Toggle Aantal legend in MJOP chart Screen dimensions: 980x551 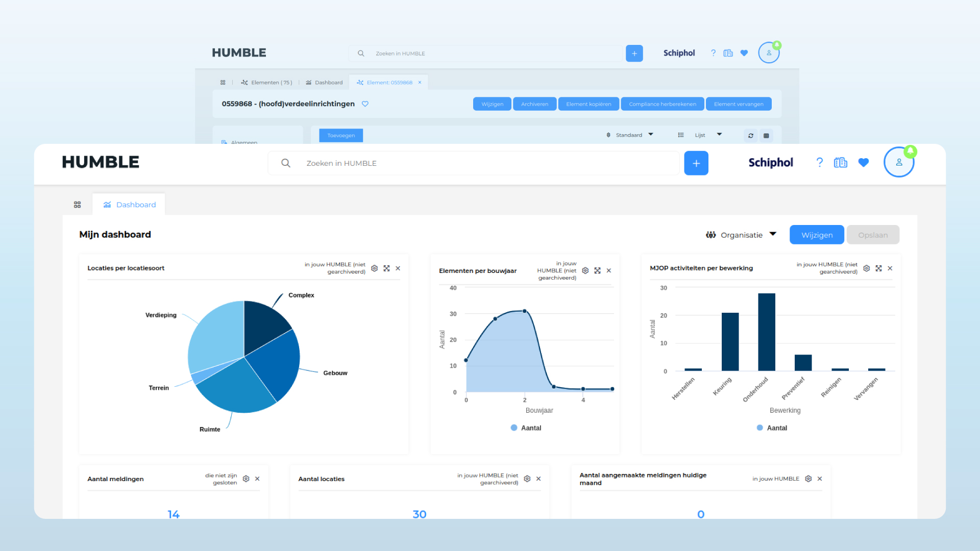click(772, 428)
